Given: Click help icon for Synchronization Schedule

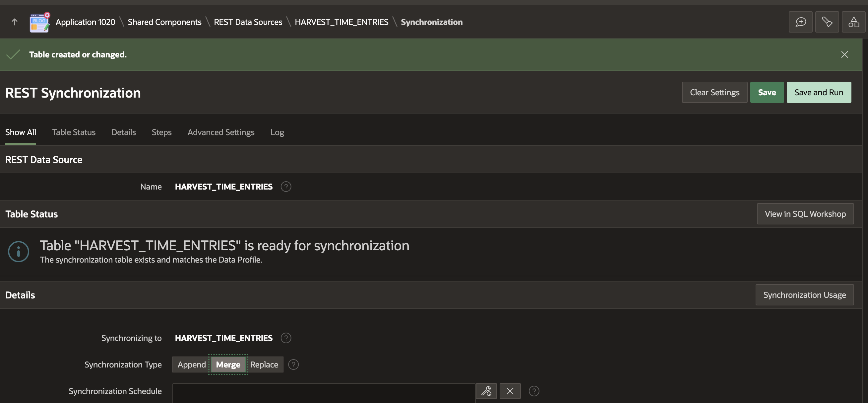Looking at the screenshot, I should (x=534, y=391).
